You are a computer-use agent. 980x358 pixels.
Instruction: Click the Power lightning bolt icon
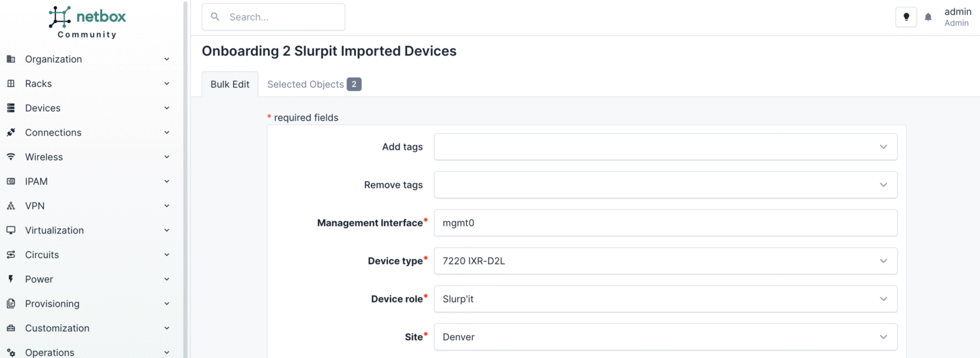(x=11, y=280)
